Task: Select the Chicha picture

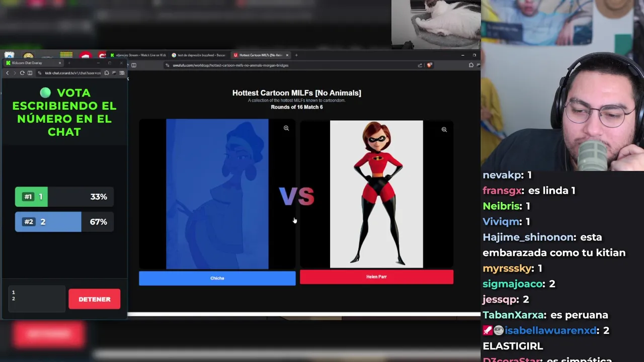Action: click(x=217, y=194)
